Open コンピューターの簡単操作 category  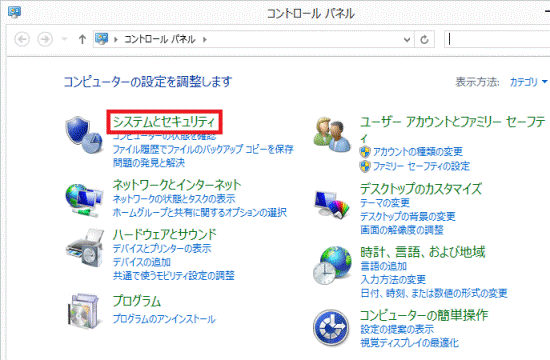pyautogui.click(x=424, y=315)
